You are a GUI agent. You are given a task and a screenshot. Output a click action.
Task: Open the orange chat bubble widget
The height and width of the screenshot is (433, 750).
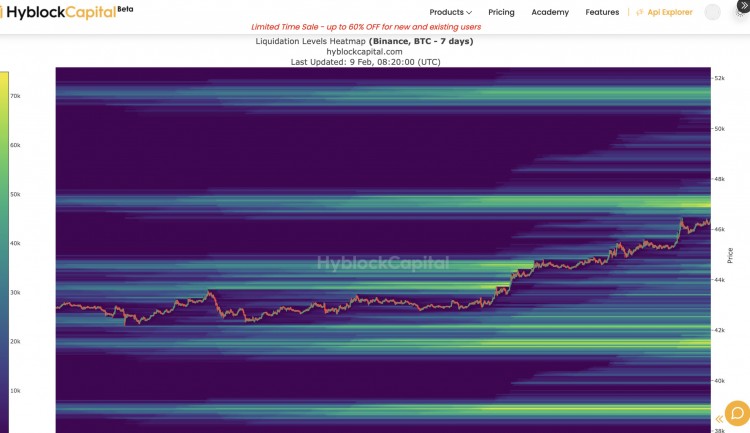(737, 413)
